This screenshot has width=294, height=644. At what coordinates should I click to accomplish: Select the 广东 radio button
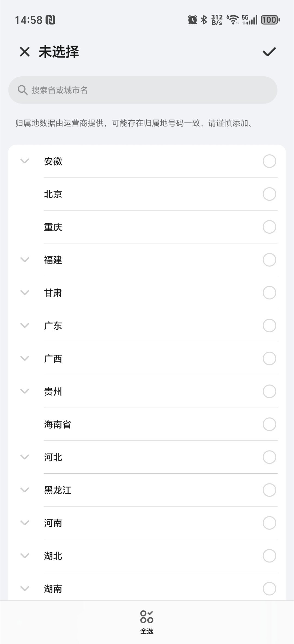click(269, 326)
